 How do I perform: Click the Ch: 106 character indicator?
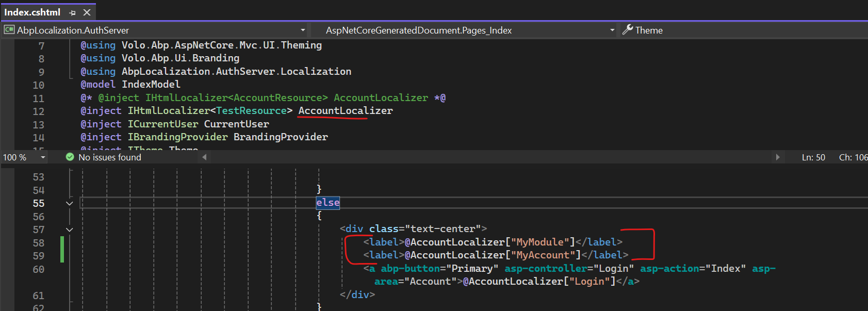pos(853,157)
